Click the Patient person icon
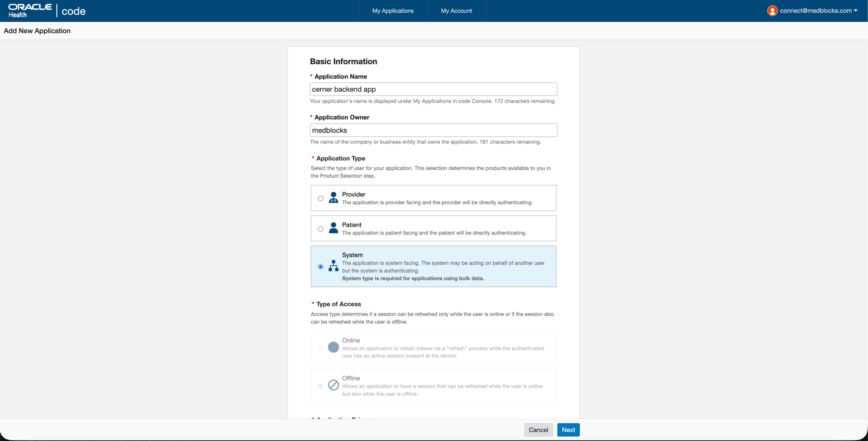 [x=333, y=228]
